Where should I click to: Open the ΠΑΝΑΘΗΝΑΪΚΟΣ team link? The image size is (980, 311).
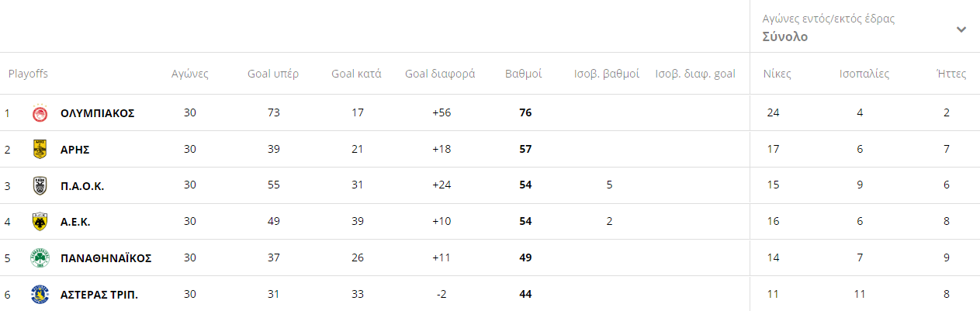(106, 258)
